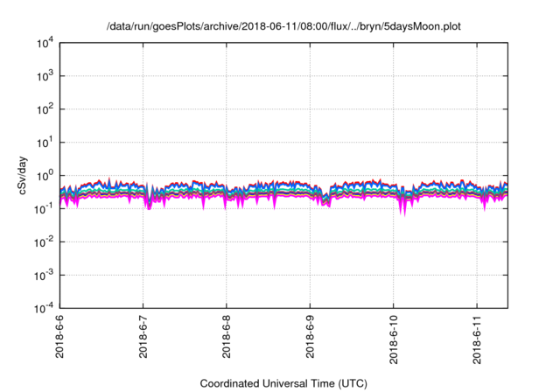Click the 10^-2 y-axis tick label
The image size is (560, 392).
click(x=44, y=241)
